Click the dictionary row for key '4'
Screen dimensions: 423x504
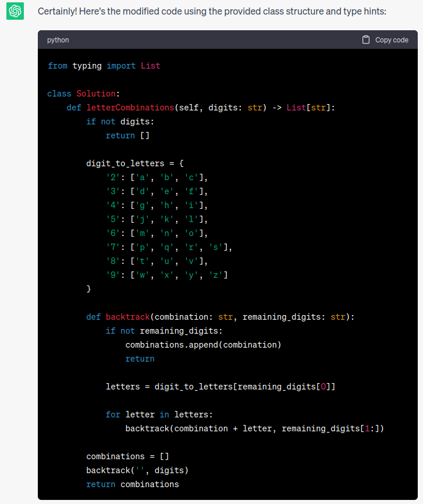click(157, 205)
